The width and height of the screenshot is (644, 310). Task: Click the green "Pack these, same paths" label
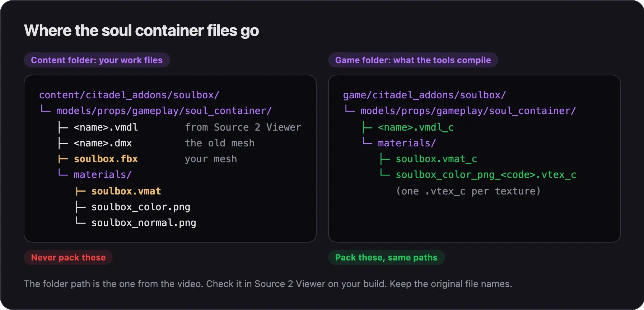pyautogui.click(x=386, y=257)
